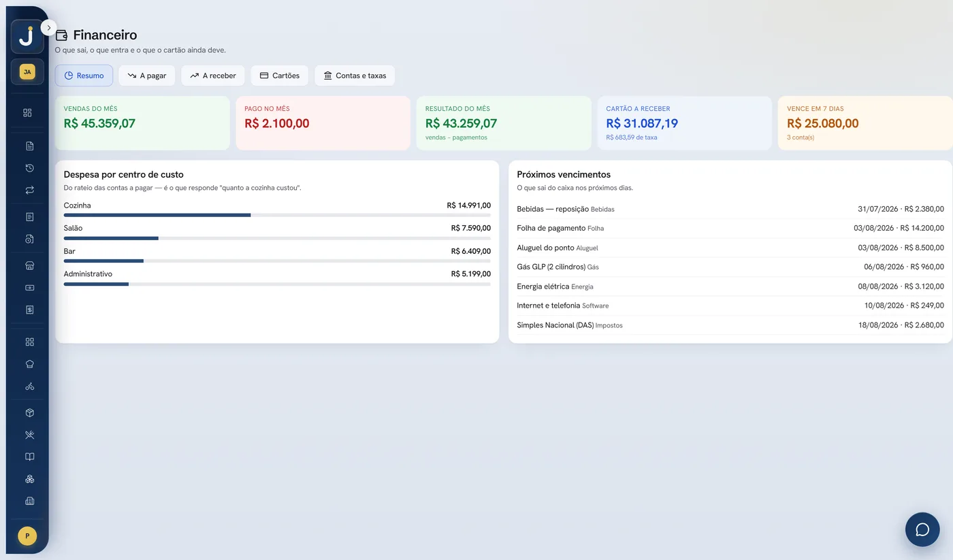This screenshot has height=560, width=953.
Task: Click the Cozinha cost center progress bar
Action: 277,215
